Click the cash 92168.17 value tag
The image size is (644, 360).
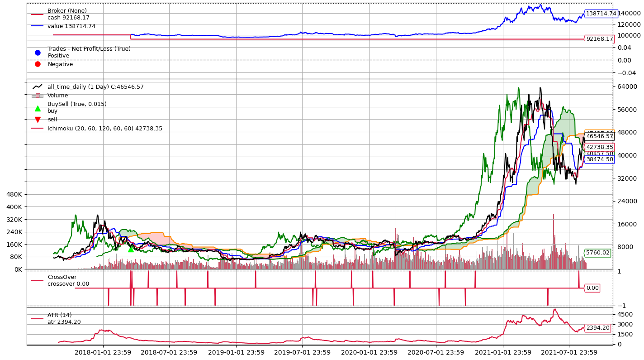599,39
